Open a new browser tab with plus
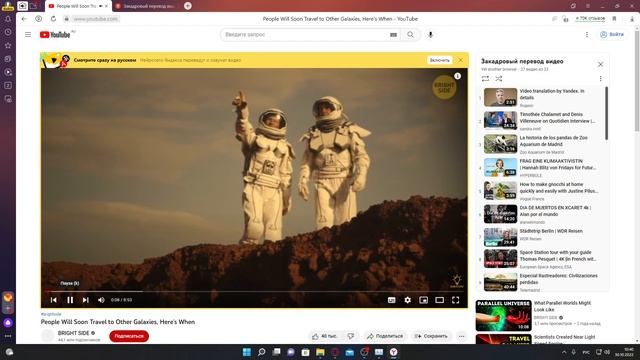The height and width of the screenshot is (360, 640). [188, 6]
